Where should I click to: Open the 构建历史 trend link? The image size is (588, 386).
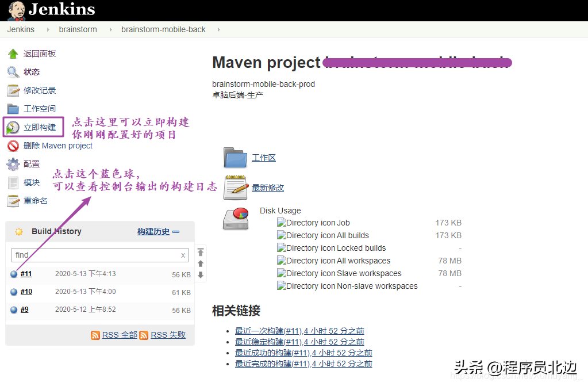(153, 232)
